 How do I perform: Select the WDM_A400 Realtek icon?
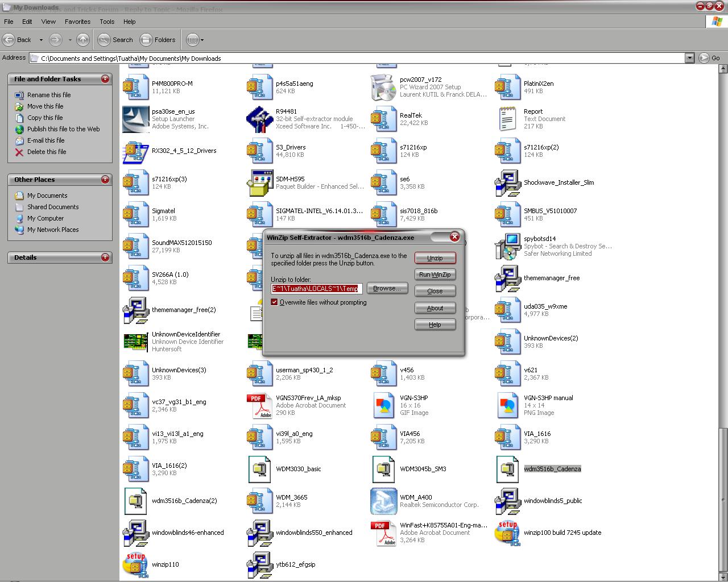(384, 501)
